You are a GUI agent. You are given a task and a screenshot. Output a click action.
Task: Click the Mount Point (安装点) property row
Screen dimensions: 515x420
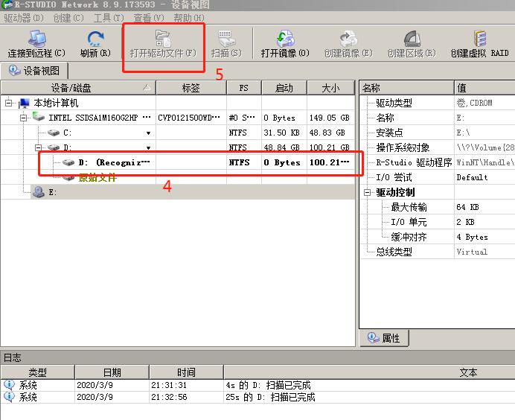(x=438, y=133)
